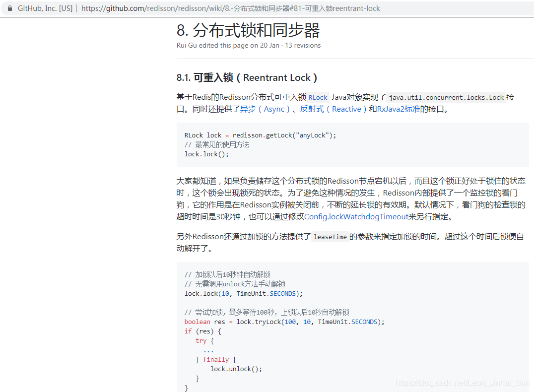The height and width of the screenshot is (392, 534).
Task: Click the } finally { code line
Action: [x=216, y=360]
